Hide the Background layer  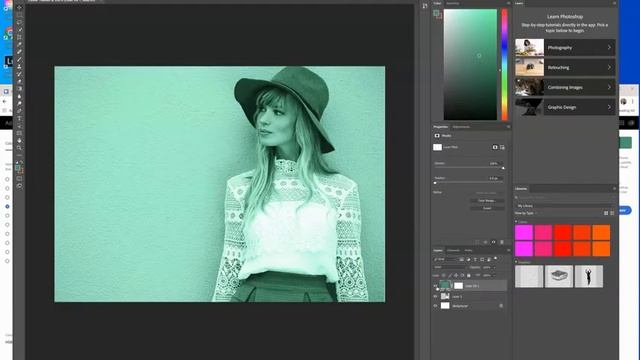pos(435,306)
